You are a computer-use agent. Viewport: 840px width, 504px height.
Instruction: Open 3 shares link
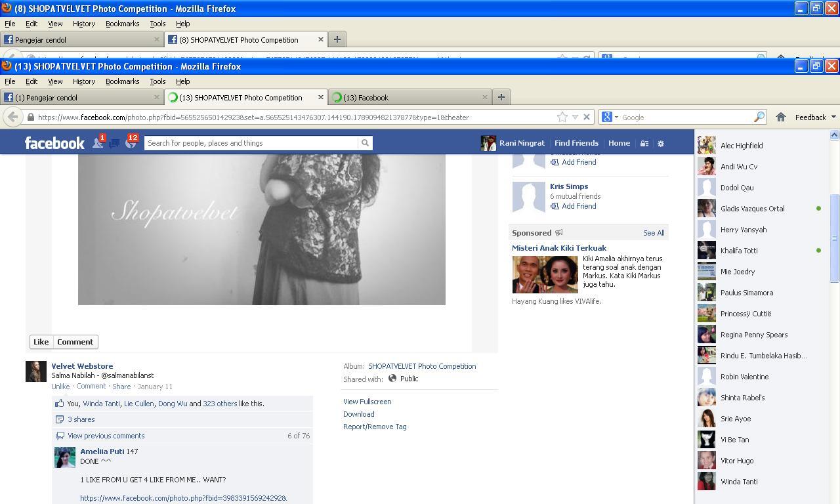(x=81, y=419)
